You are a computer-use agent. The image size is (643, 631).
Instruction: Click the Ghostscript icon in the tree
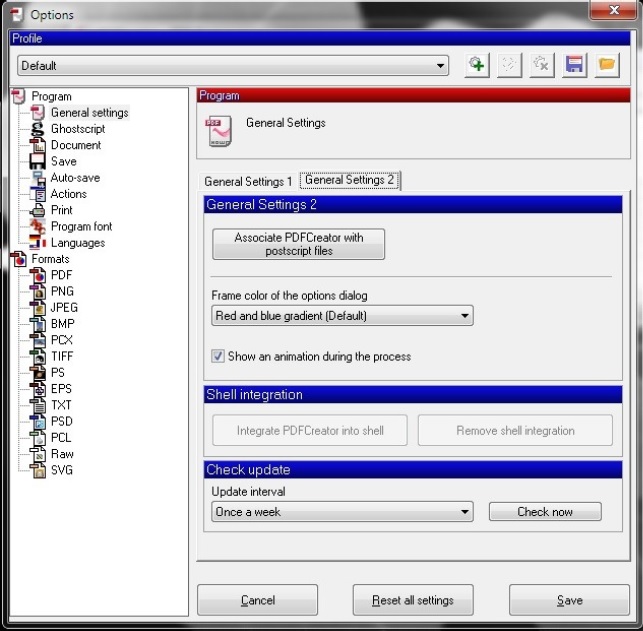click(37, 129)
